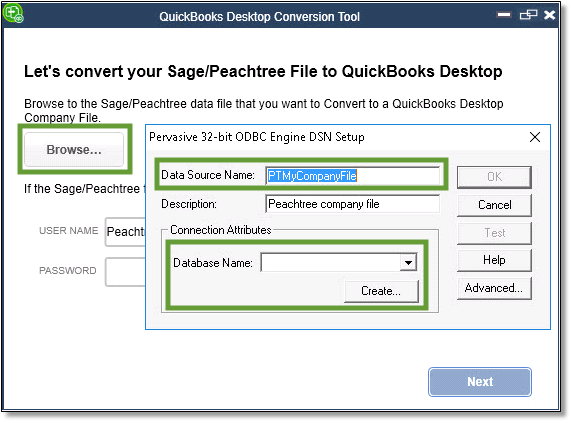Cancel the ODBC DSN Setup dialog
Image resolution: width=572 pixels, height=423 pixels.
[x=494, y=205]
